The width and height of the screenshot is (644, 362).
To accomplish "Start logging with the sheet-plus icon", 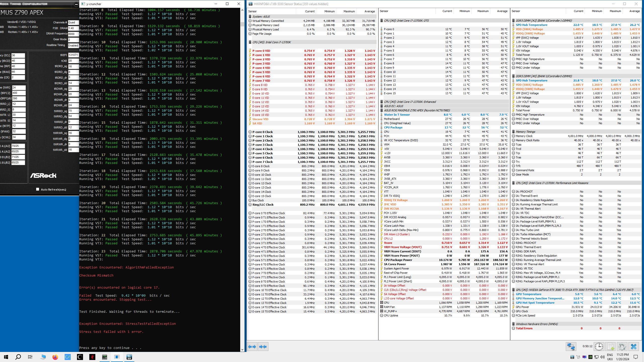I will click(611, 347).
